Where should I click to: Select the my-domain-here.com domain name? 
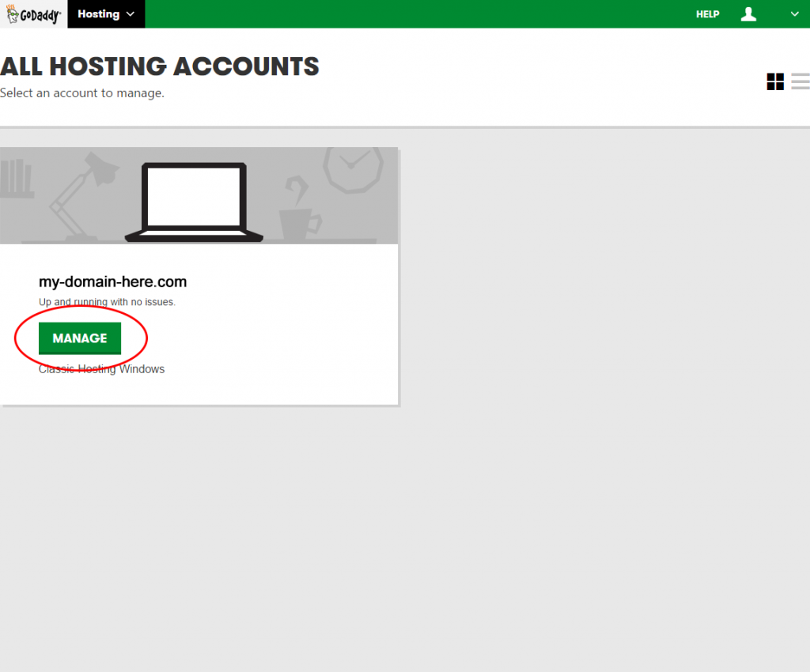tap(112, 281)
